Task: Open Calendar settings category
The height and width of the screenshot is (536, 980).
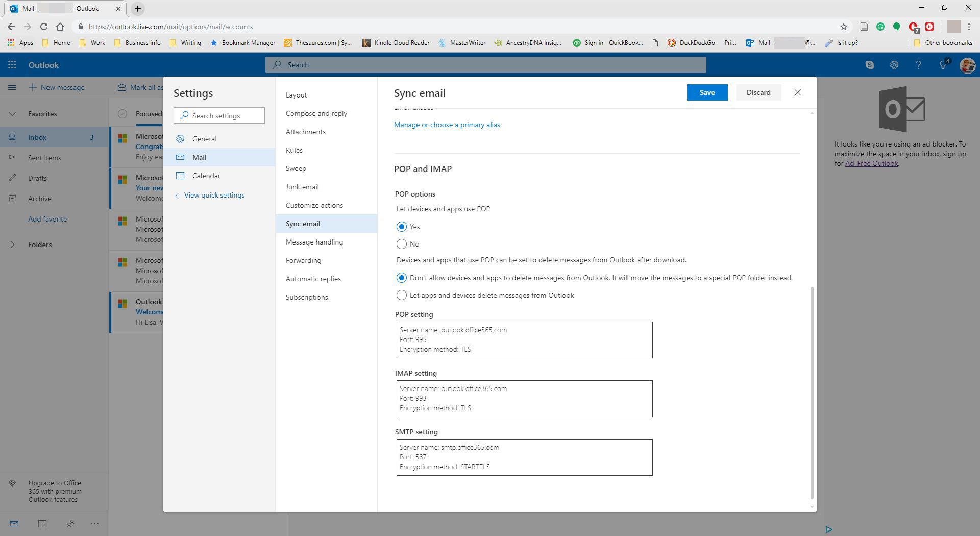Action: [x=219, y=176]
